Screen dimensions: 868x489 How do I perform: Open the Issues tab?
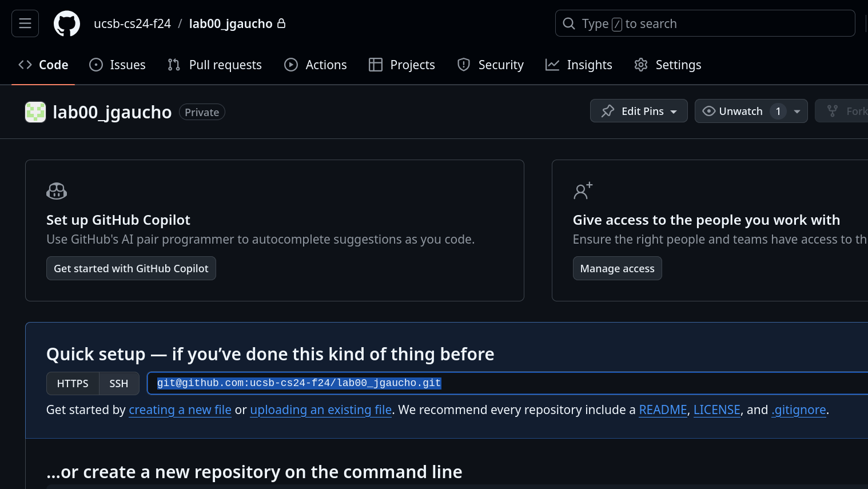click(118, 65)
